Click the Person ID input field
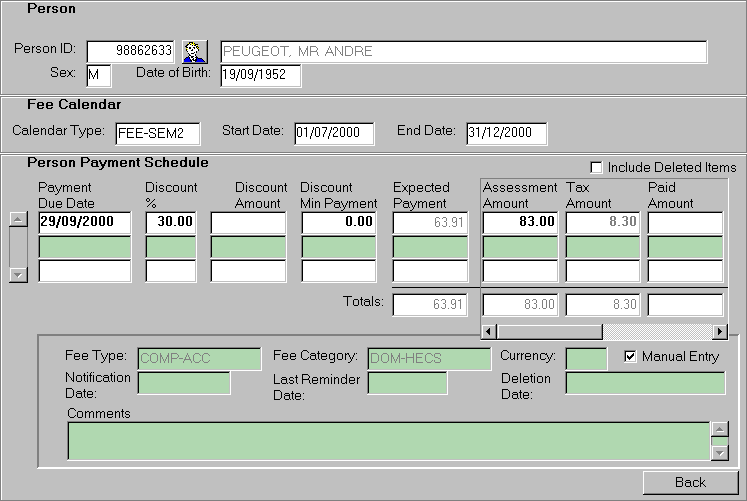747x501 pixels. [131, 51]
